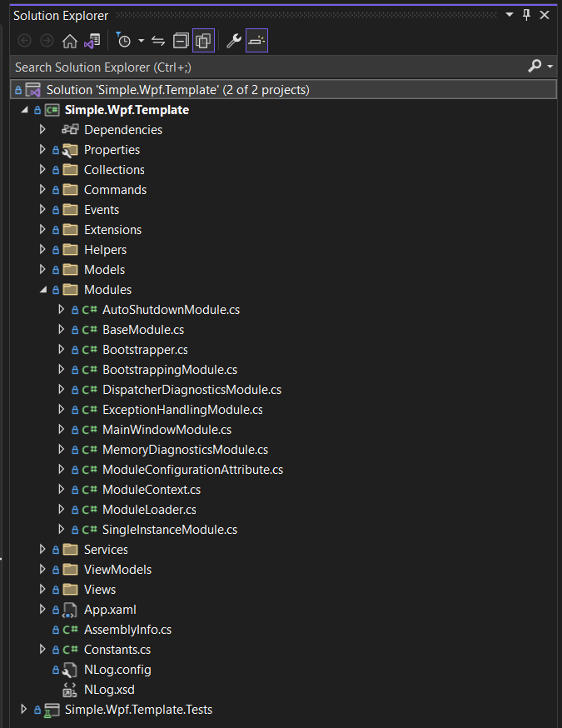Click the App.xaml file icon
562x728 pixels.
[70, 610]
